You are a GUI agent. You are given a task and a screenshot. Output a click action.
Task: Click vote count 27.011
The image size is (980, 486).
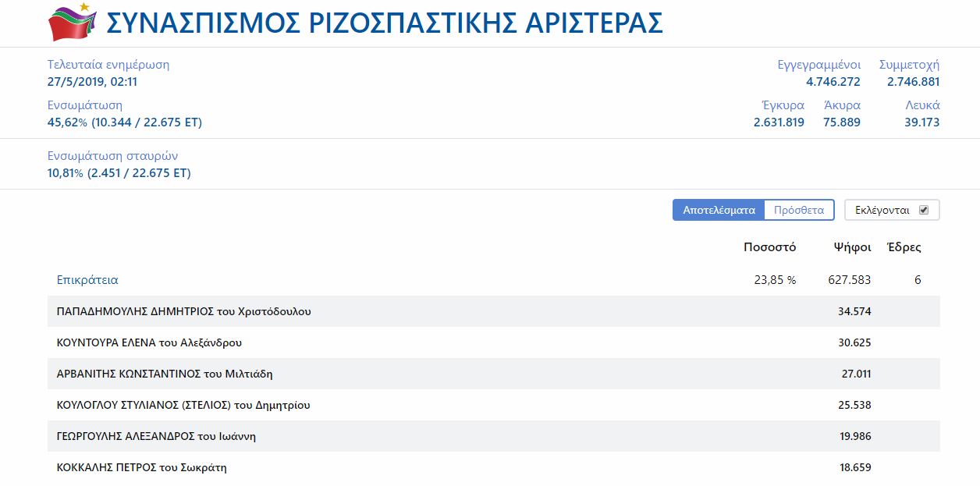point(856,374)
